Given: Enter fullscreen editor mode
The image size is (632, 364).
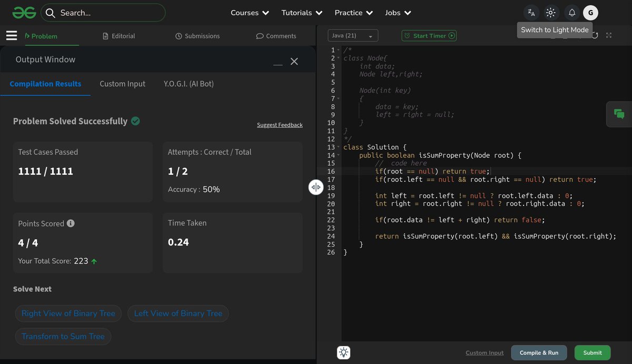Looking at the screenshot, I should (609, 35).
